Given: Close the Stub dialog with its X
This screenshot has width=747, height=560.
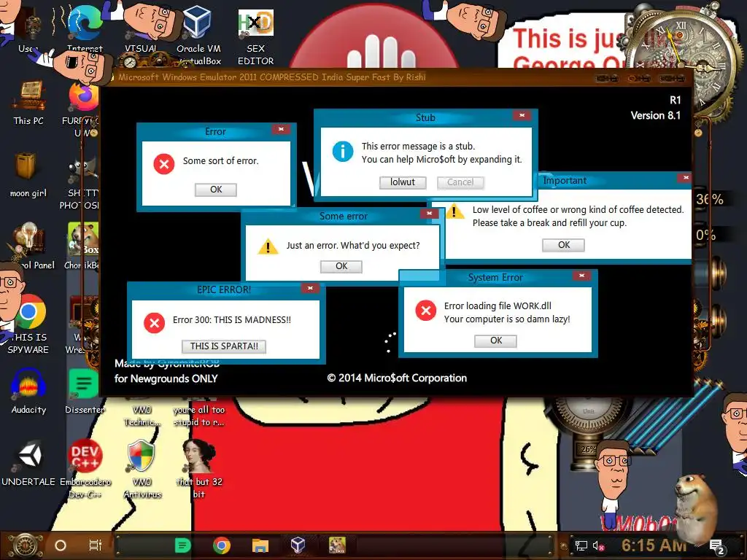Looking at the screenshot, I should coord(522,115).
